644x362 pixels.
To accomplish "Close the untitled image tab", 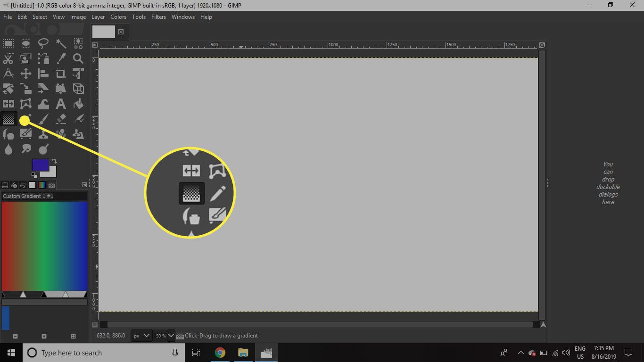I will [121, 32].
